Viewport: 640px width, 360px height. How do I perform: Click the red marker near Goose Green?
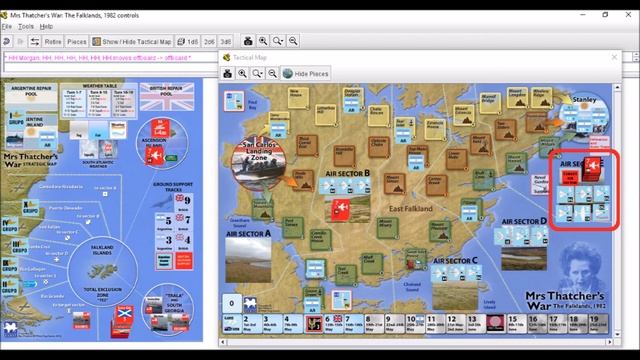click(x=411, y=264)
